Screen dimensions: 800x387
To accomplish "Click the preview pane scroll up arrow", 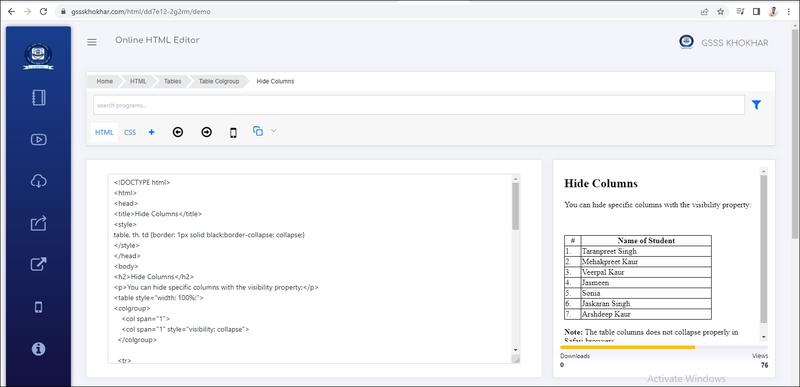I will click(763, 171).
